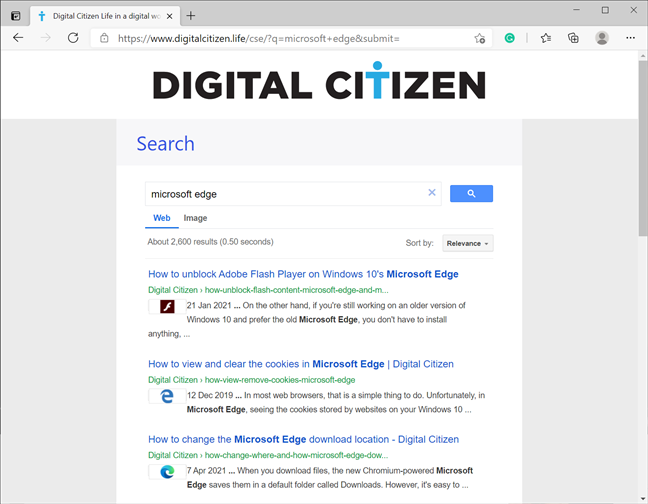
Task: Open the Collections panel
Action: click(573, 38)
